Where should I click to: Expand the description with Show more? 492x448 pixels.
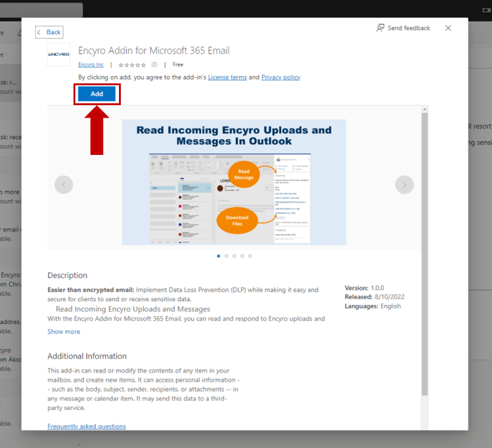[64, 332]
